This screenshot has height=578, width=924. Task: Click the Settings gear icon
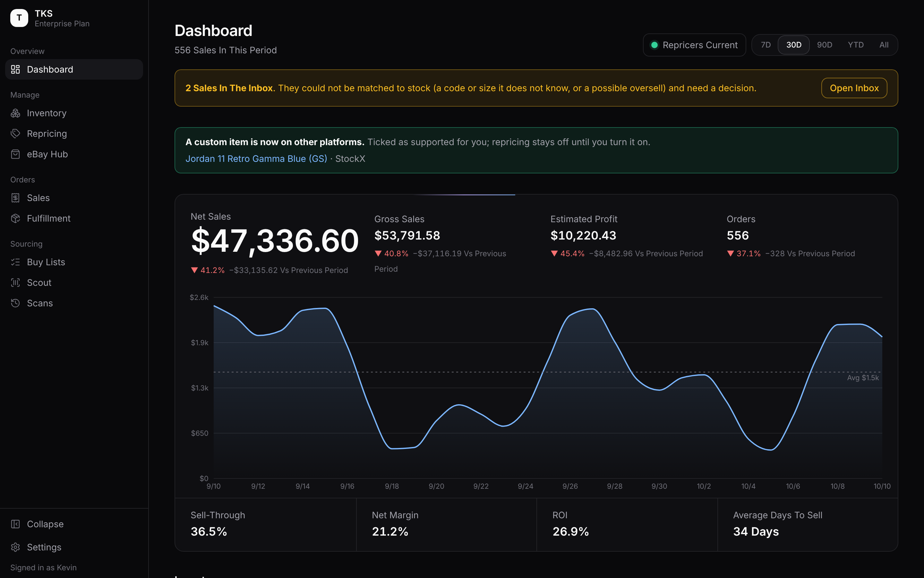15,547
